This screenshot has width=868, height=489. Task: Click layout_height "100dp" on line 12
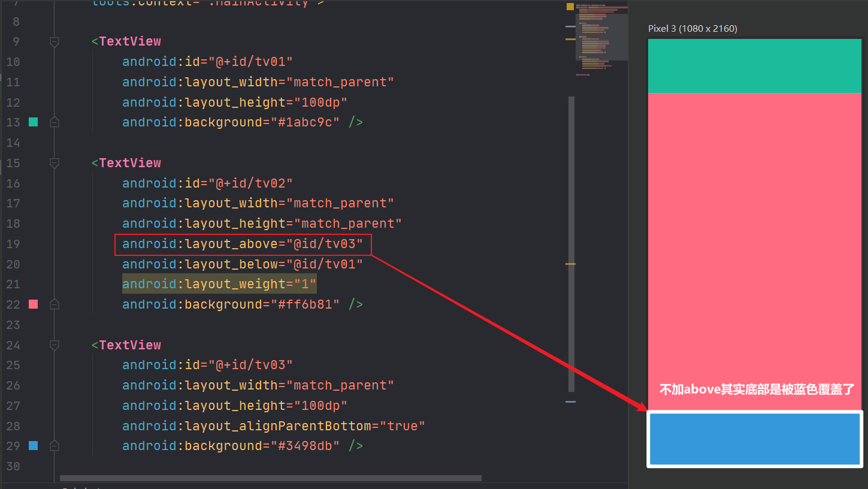(x=320, y=102)
